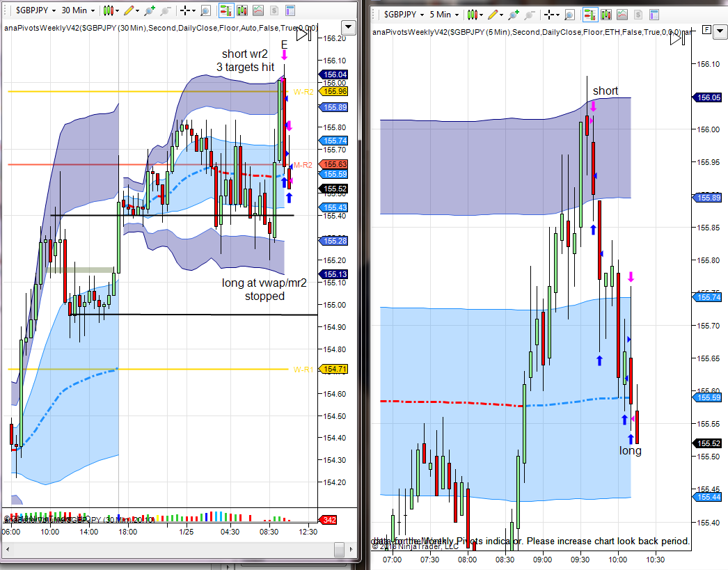Click the W-R1 pivot label
728x570 pixels.
[x=303, y=370]
